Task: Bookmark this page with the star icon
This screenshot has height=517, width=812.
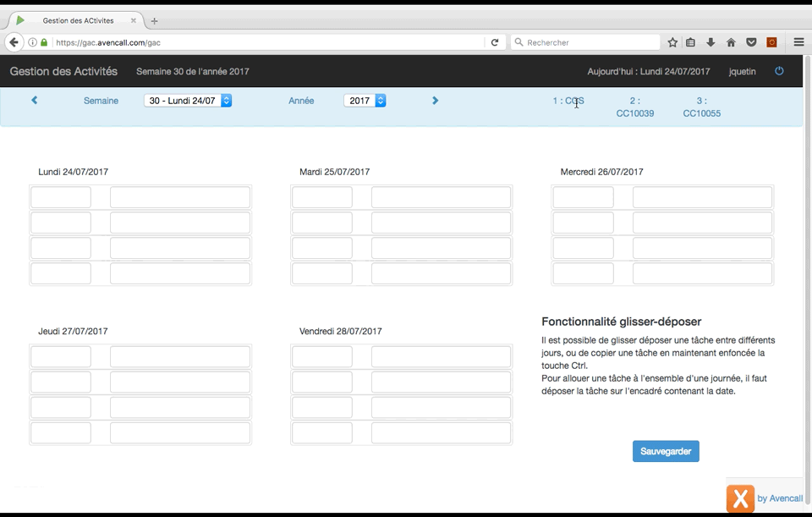Action: [672, 42]
